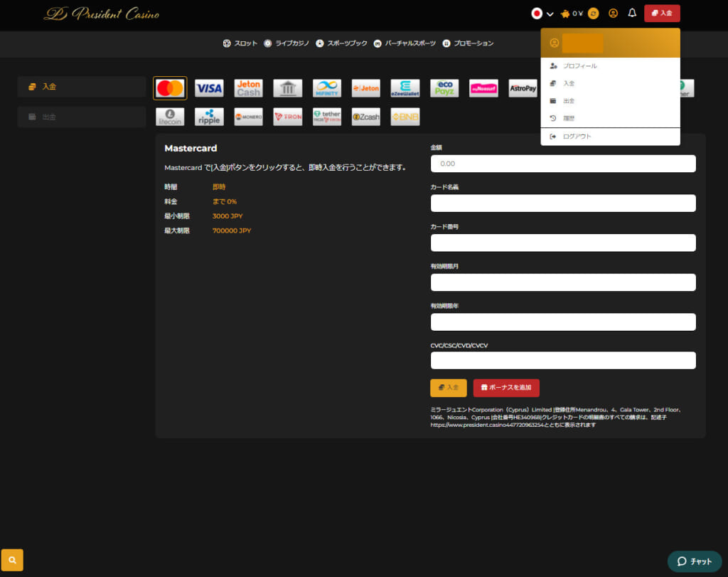Click the President Casino logo

102,14
